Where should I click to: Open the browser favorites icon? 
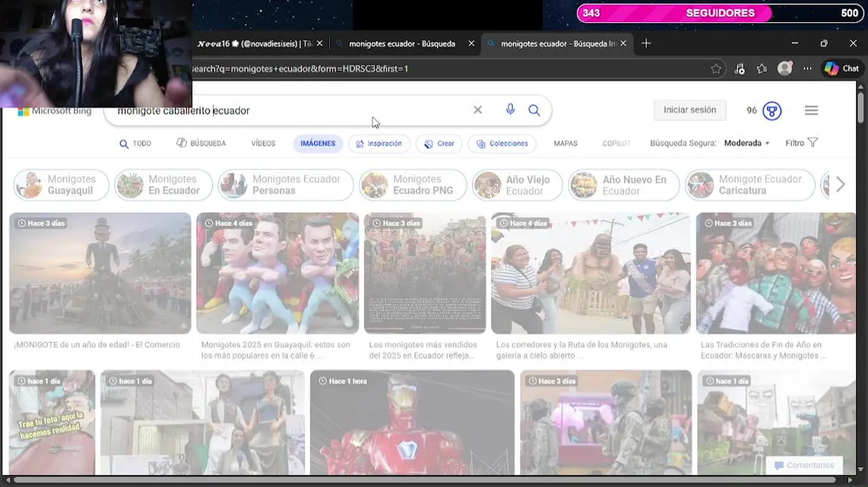click(762, 68)
